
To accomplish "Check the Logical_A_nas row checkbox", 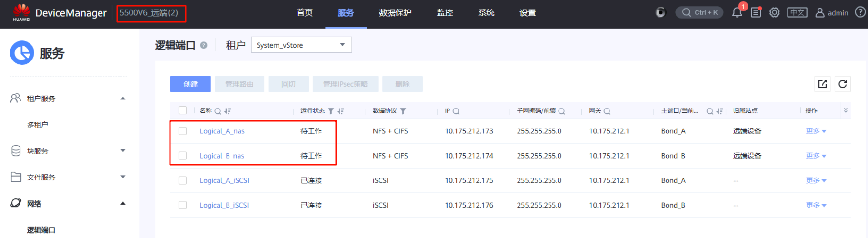I will click(182, 131).
